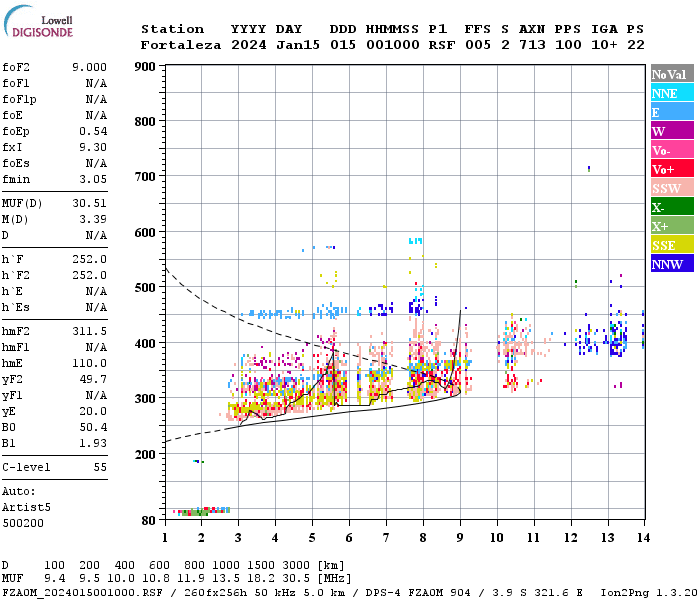Image resolution: width=700 pixels, height=600 pixels.
Task: Click the hmF2 value 311.5
Action: coord(89,331)
